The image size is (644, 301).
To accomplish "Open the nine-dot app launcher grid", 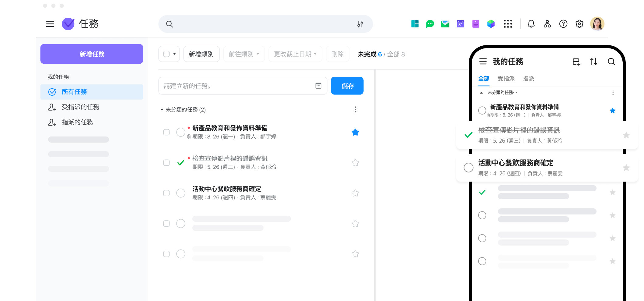I will 508,24.
